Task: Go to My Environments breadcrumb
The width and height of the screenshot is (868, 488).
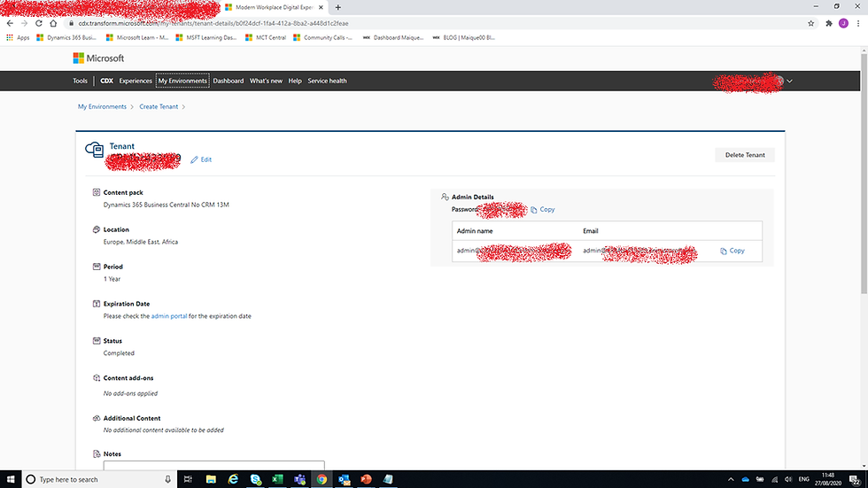Action: pyautogui.click(x=102, y=107)
